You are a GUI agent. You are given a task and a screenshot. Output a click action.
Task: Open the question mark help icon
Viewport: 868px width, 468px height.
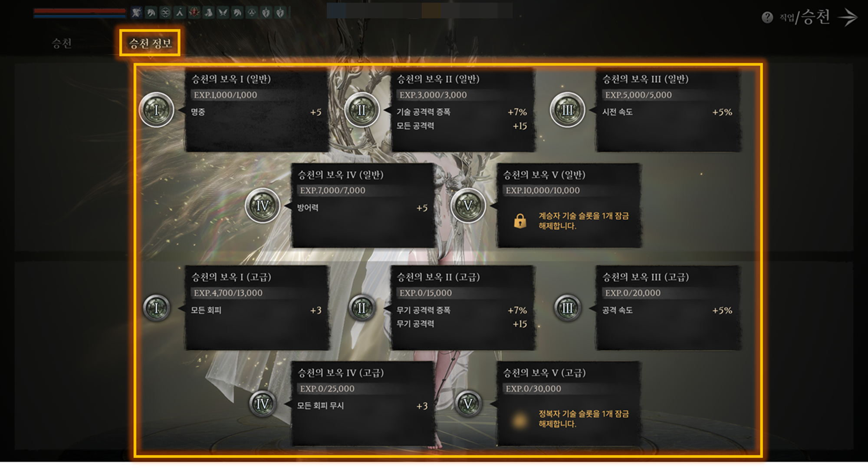click(x=767, y=17)
